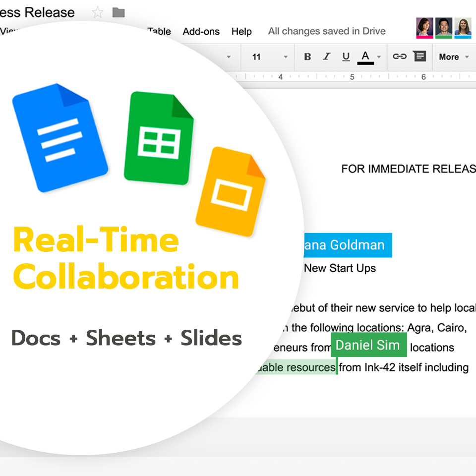Image resolution: width=476 pixels, height=476 pixels.
Task: Change the text color
Action: pos(365,57)
